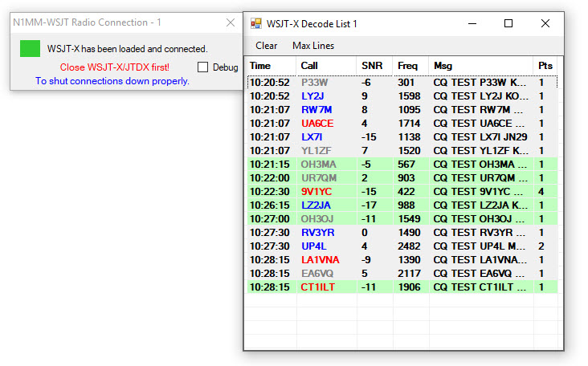Click the frequency value 301

406,83
